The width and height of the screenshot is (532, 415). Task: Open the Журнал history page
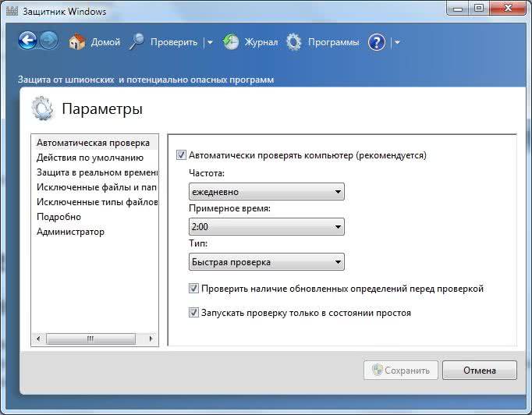pyautogui.click(x=261, y=42)
